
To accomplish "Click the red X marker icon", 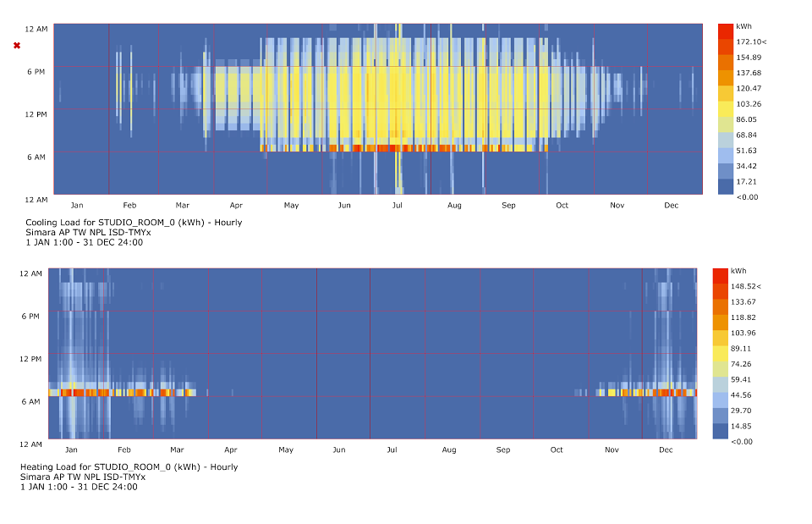I will point(17,46).
